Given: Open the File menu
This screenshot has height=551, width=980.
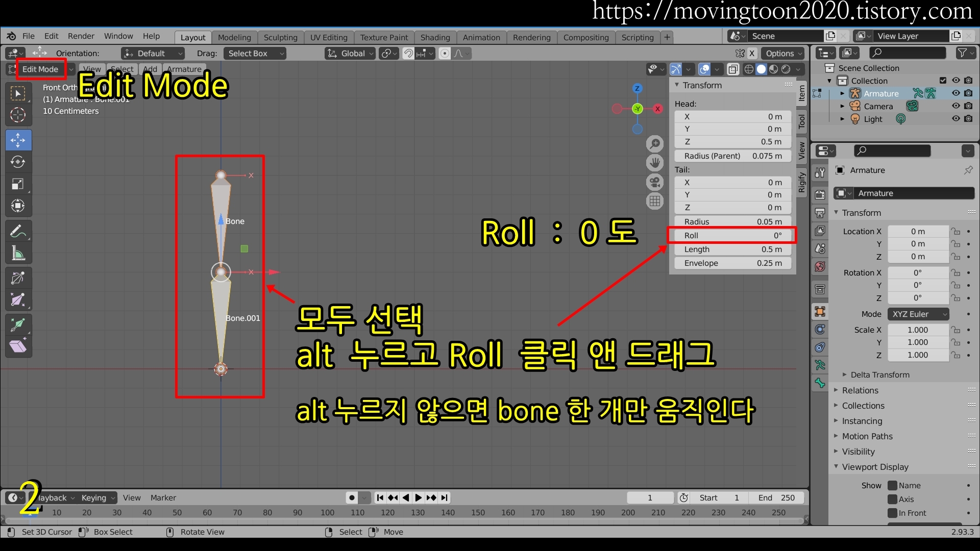Looking at the screenshot, I should click(x=29, y=36).
